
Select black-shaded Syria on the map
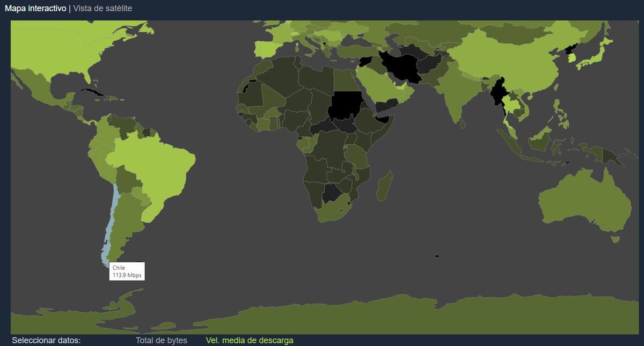coord(365,61)
